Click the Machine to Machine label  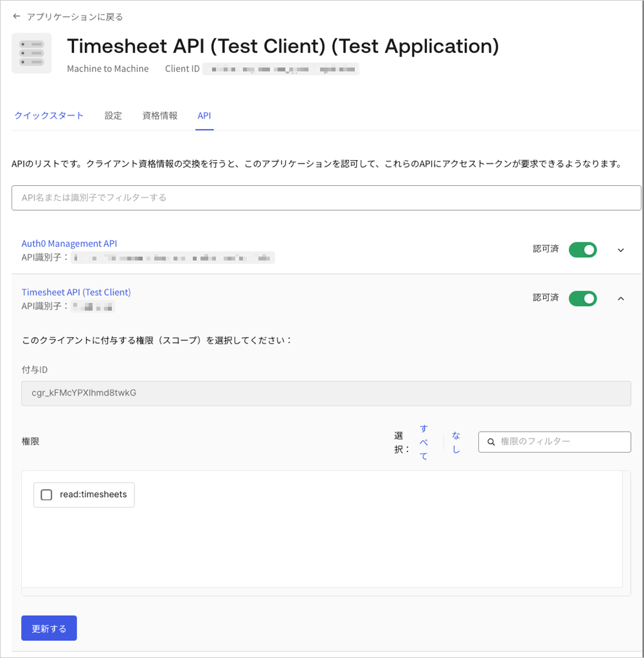(108, 69)
